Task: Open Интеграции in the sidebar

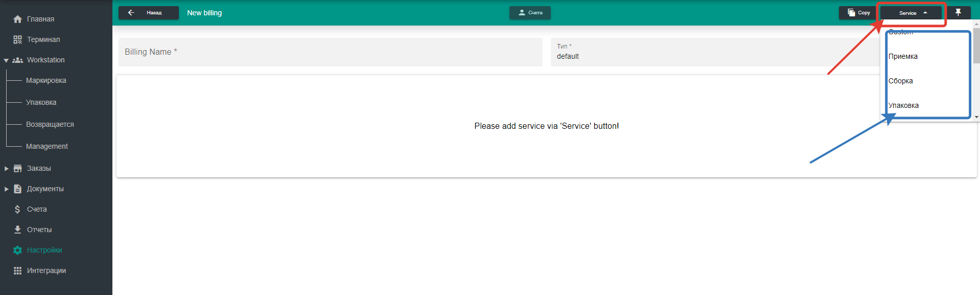Action: pos(46,270)
